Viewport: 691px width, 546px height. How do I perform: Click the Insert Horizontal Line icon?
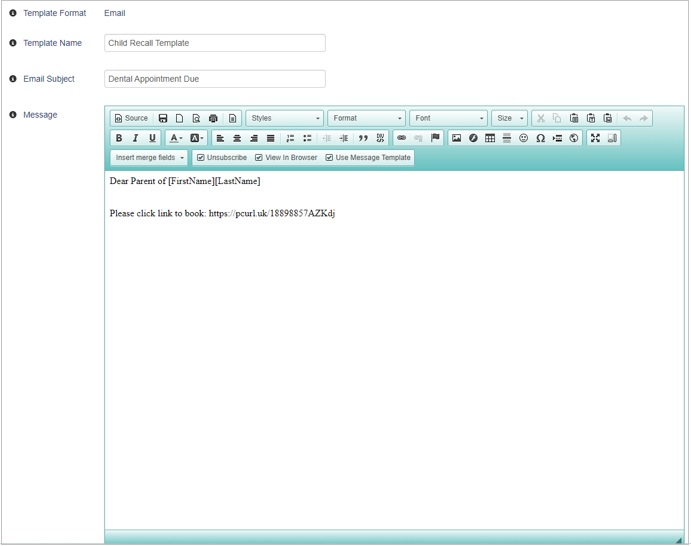tap(507, 138)
